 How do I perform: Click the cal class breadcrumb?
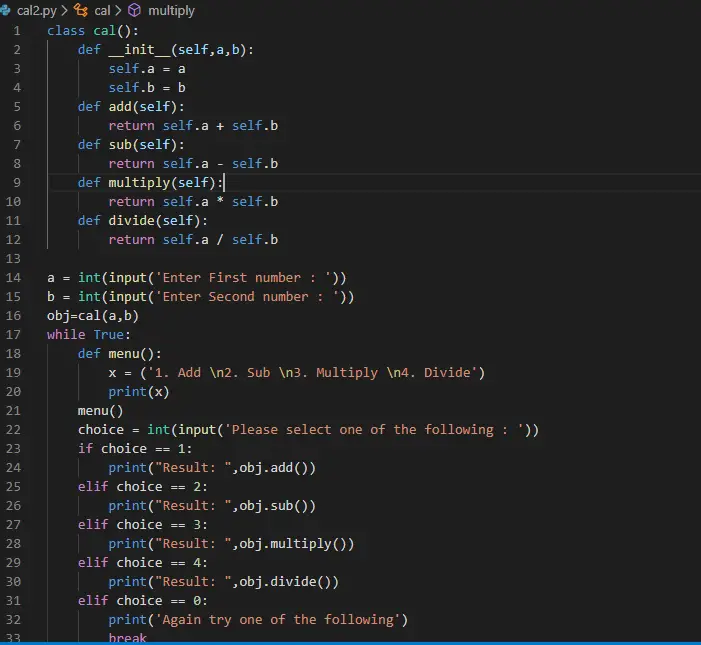(x=102, y=10)
